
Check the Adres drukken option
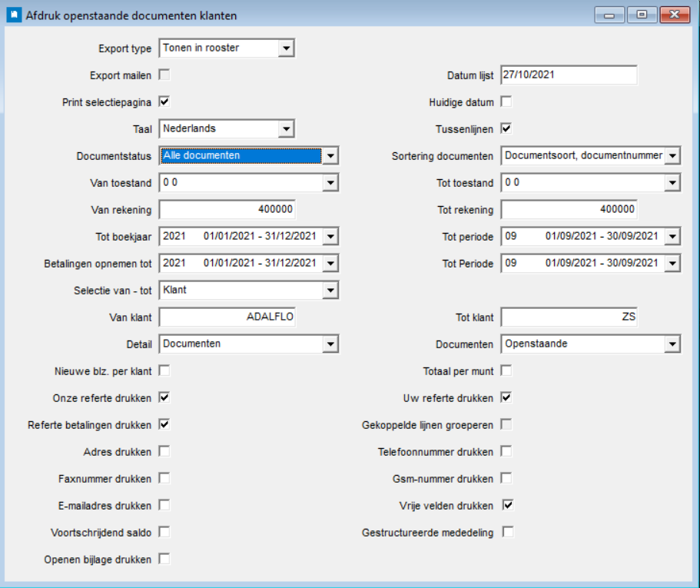click(164, 451)
